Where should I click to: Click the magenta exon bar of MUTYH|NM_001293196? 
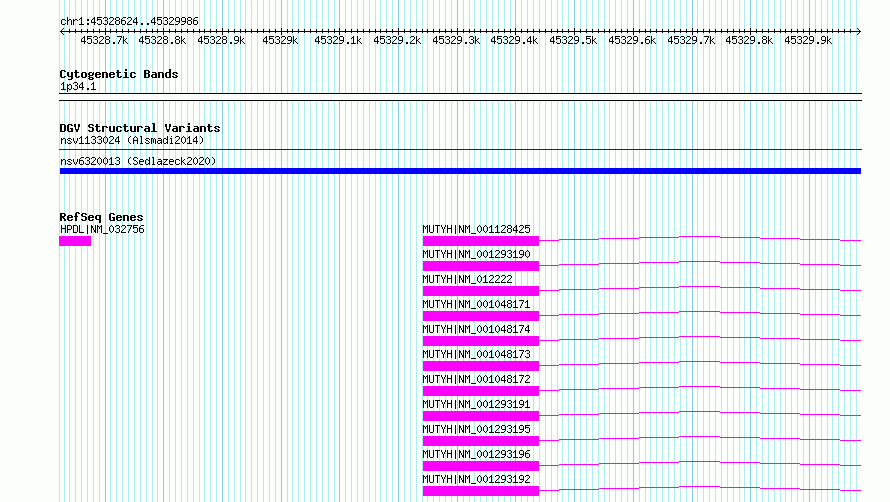click(x=481, y=466)
